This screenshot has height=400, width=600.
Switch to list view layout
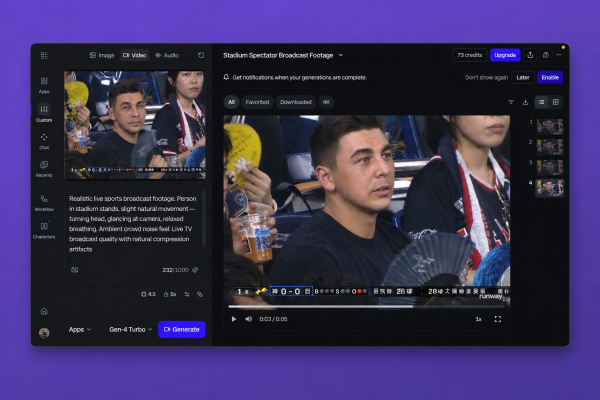(541, 102)
